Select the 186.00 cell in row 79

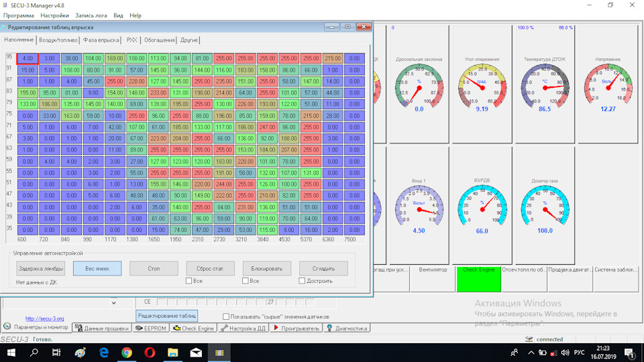pyautogui.click(x=49, y=105)
